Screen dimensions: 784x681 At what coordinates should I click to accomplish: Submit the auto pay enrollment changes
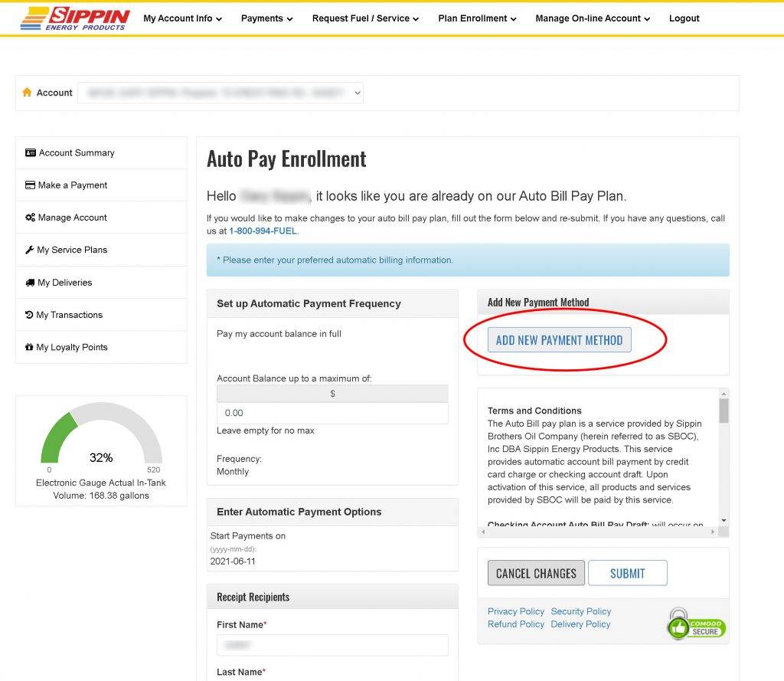pos(628,572)
